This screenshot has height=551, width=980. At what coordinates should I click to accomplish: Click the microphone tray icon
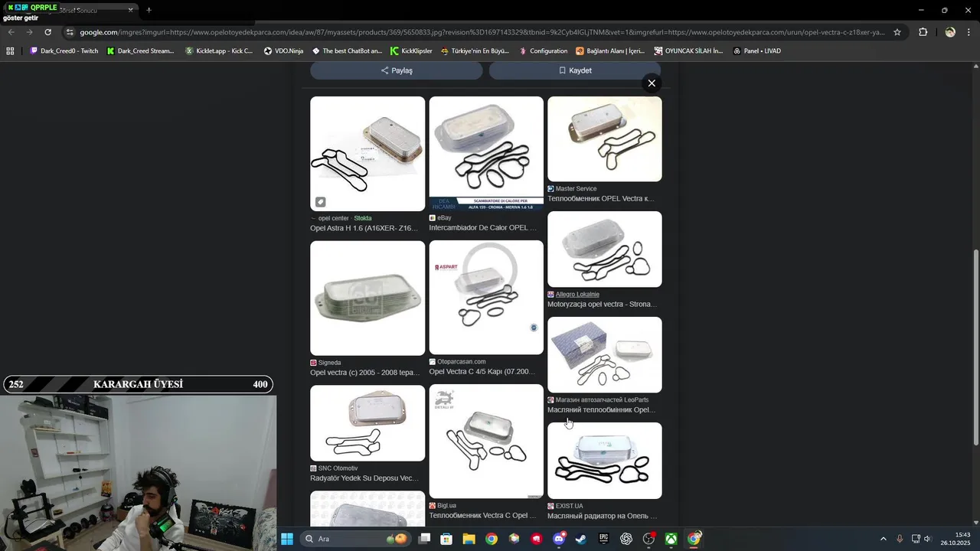coord(900,539)
